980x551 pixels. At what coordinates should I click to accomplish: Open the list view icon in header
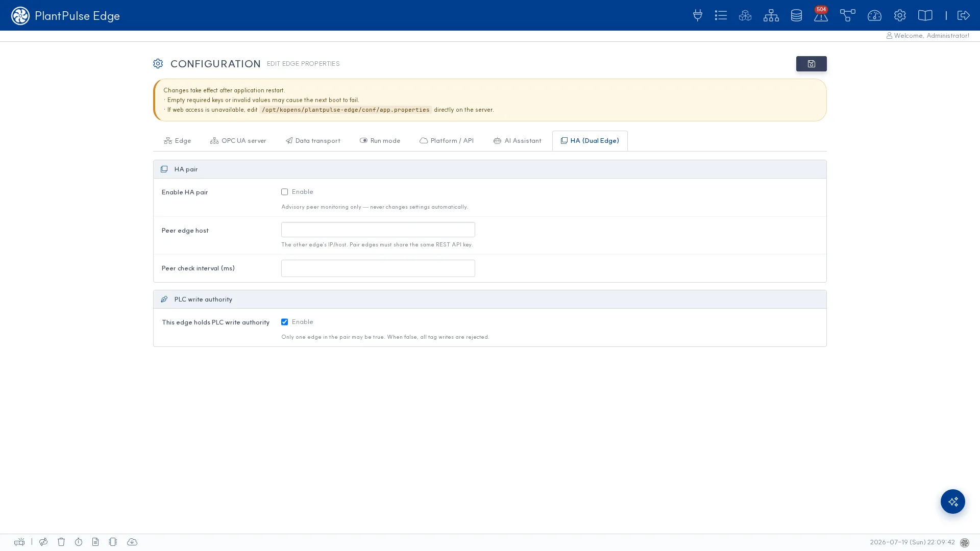pos(721,15)
